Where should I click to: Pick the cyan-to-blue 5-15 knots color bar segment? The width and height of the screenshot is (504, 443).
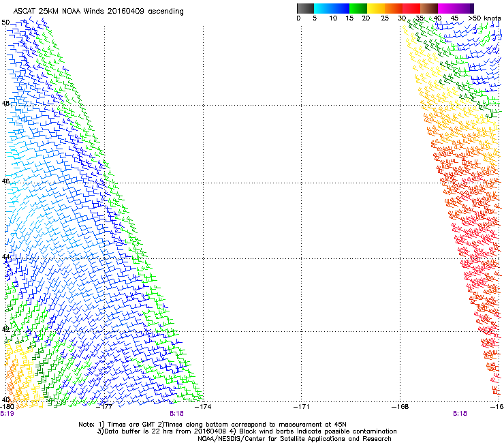pos(332,8)
